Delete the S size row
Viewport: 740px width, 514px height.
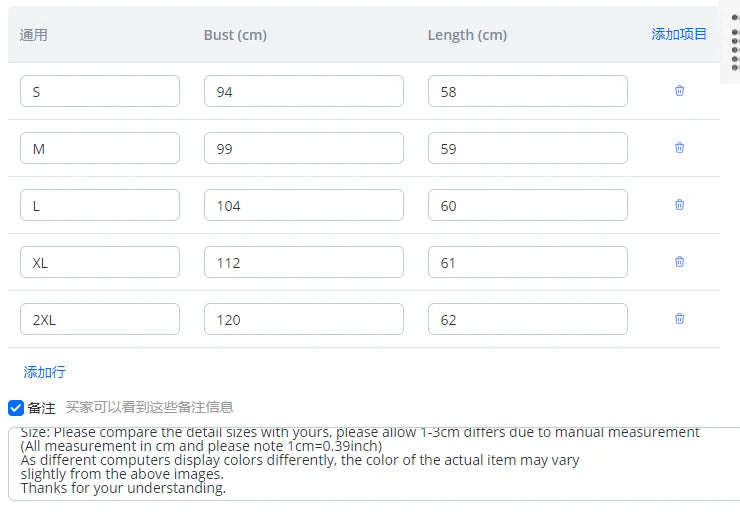click(x=680, y=91)
